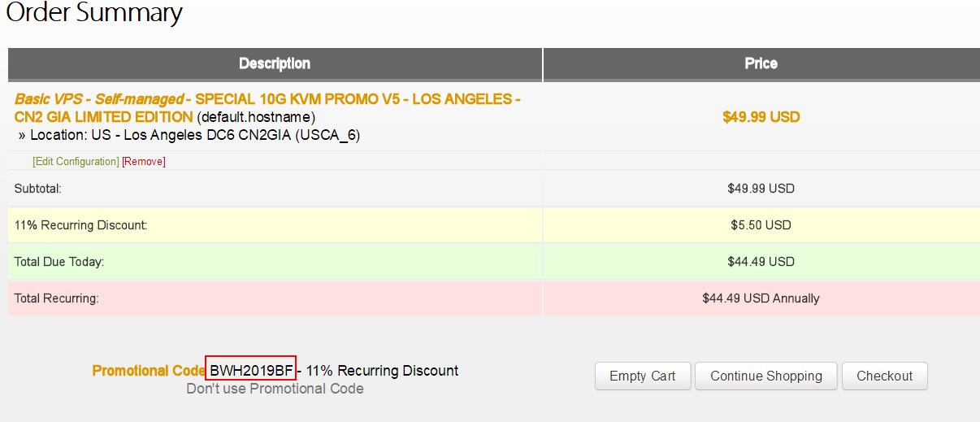Open the Edit Configuration link
980x422 pixels.
coord(76,162)
